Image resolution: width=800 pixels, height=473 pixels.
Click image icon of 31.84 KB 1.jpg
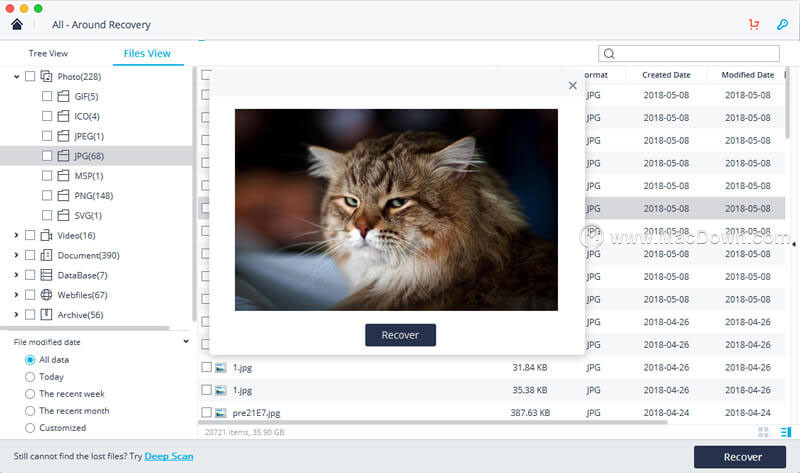220,367
